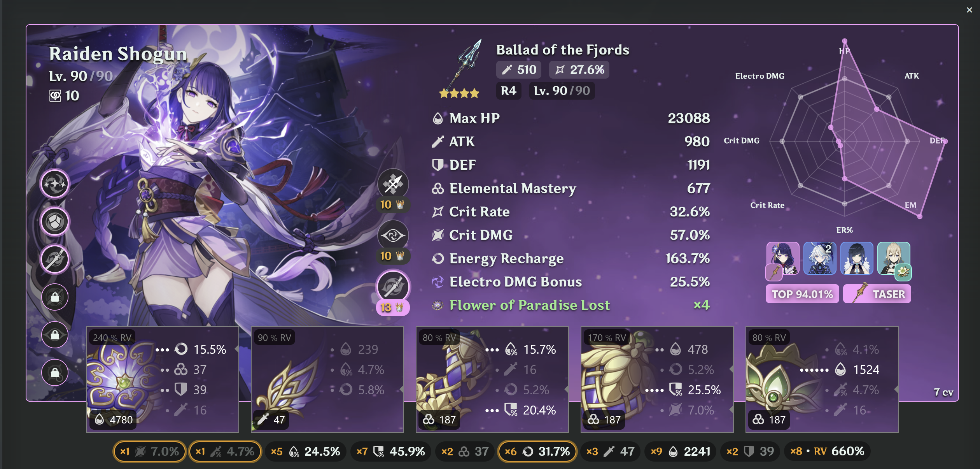Click the fourth locked constellation icon
980x469 pixels.
tap(55, 297)
